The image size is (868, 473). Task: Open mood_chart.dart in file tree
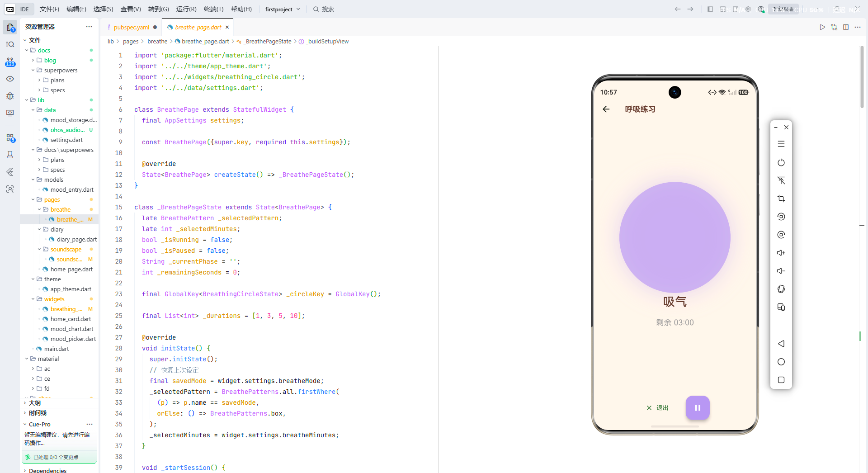coord(72,329)
